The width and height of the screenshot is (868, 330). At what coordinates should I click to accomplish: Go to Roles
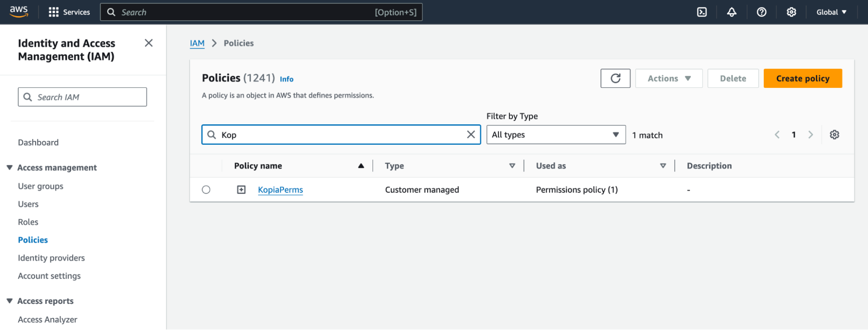coord(28,222)
